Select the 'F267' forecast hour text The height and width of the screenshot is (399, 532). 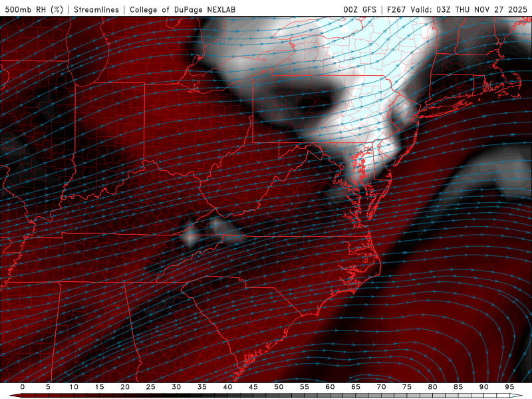[x=396, y=9]
